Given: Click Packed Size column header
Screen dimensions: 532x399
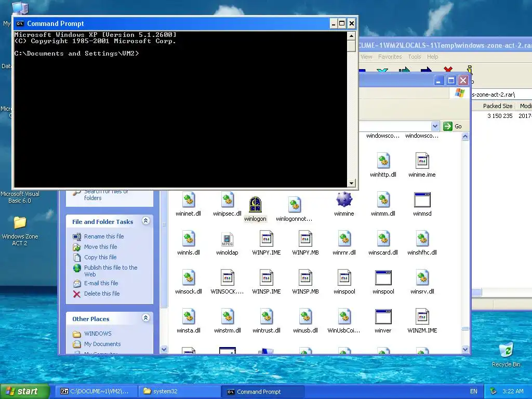Looking at the screenshot, I should point(497,106).
